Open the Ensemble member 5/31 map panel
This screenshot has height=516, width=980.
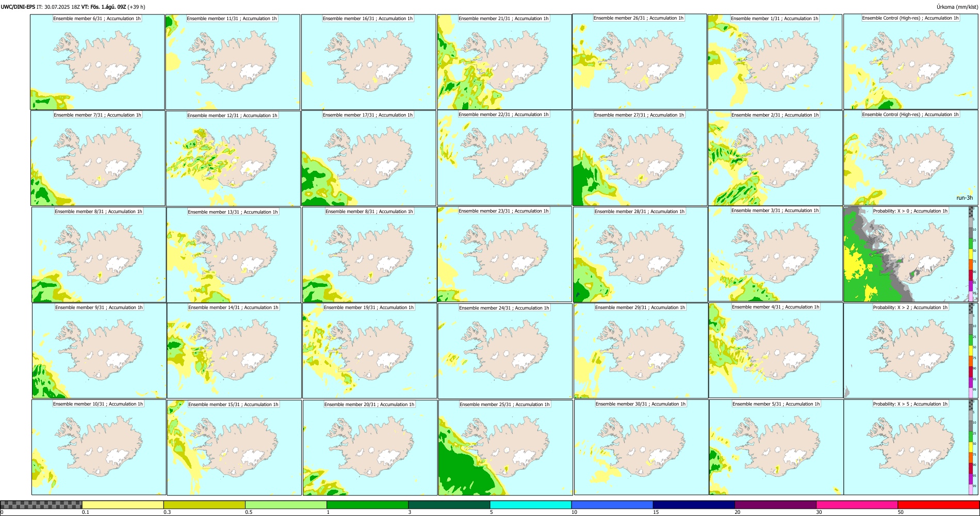[x=776, y=447]
